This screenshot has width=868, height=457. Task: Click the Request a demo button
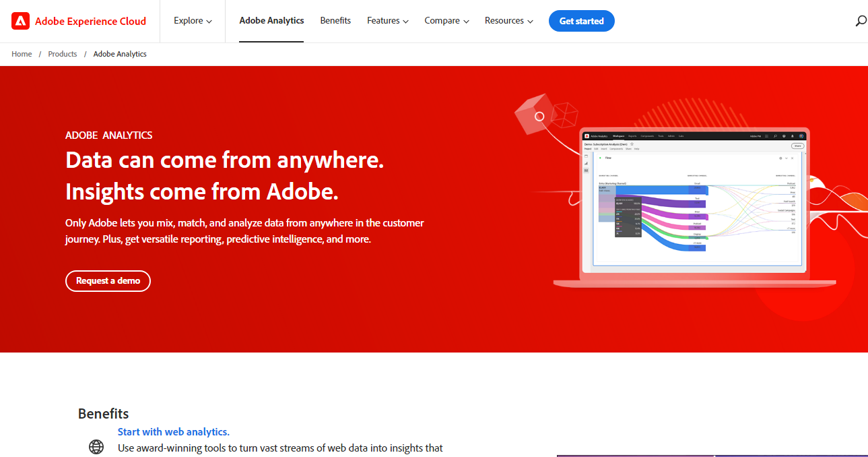pos(108,280)
